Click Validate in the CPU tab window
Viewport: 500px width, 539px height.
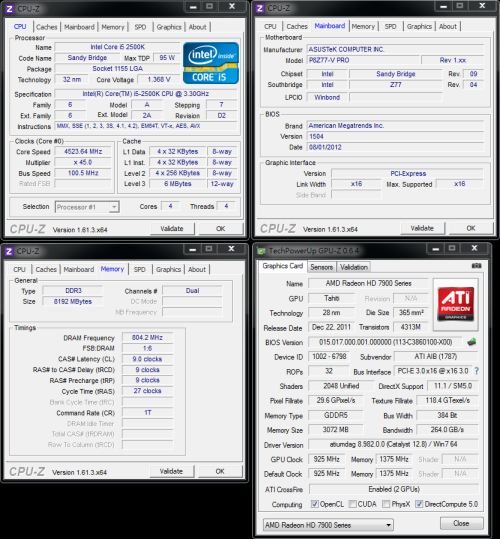172,229
